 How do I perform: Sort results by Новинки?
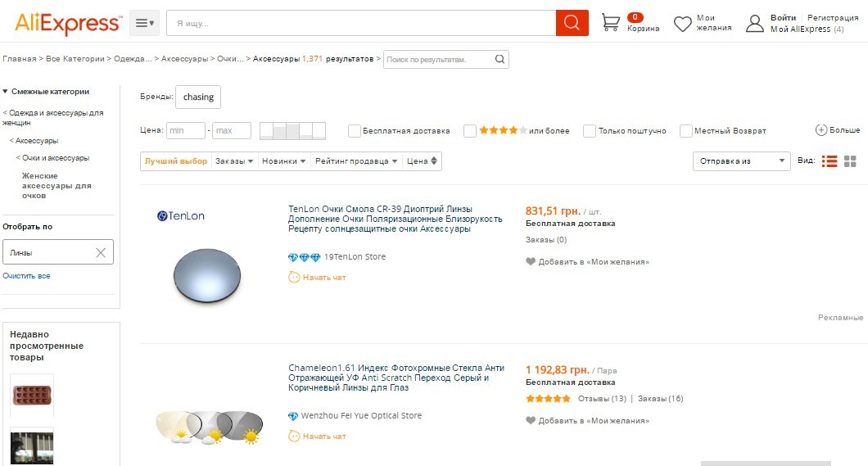pyautogui.click(x=284, y=161)
